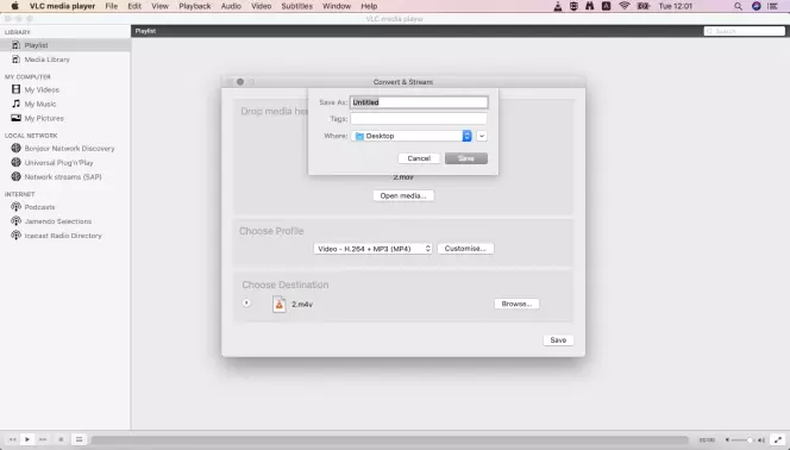Click the Save As filename field

(x=419, y=102)
